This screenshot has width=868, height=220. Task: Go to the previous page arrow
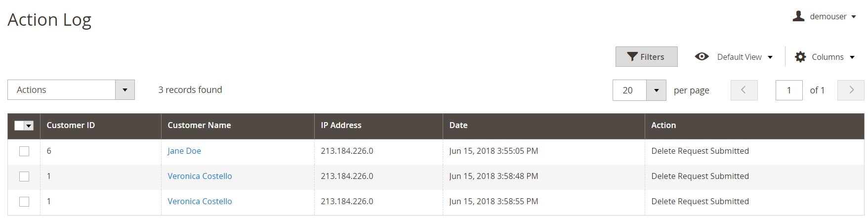pos(744,90)
